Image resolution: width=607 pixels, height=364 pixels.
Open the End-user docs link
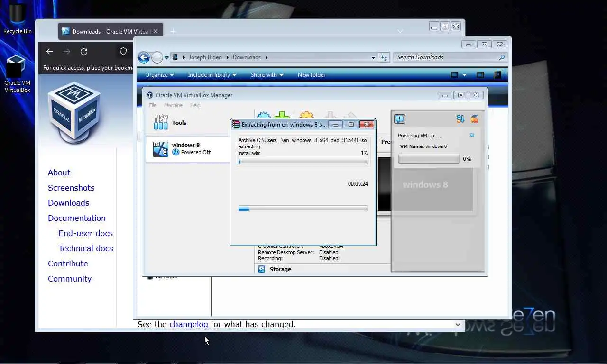[86, 233]
